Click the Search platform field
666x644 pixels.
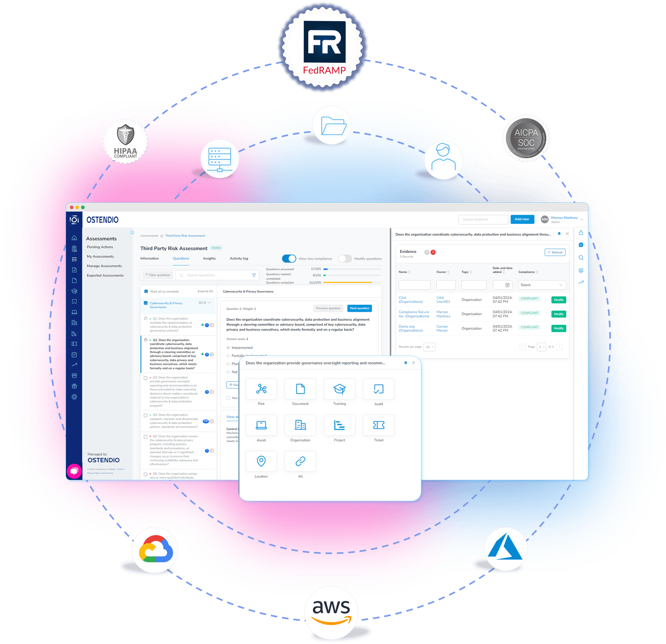(483, 219)
